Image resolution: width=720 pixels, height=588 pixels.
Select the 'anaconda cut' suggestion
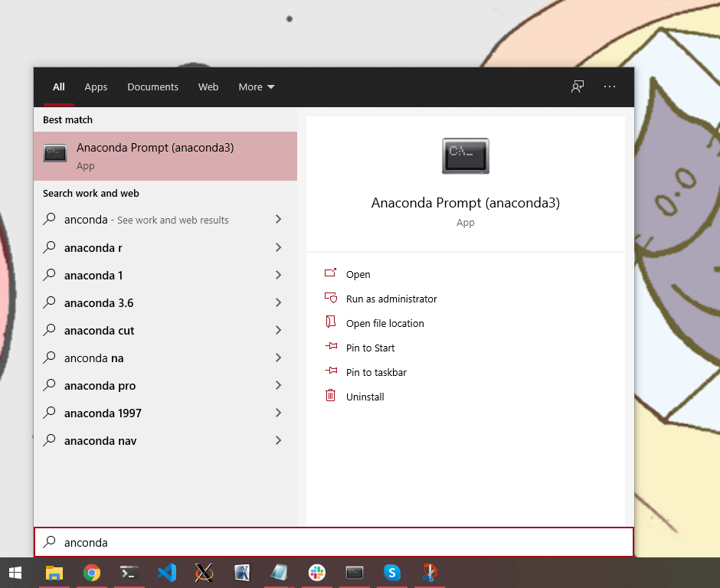pos(165,330)
